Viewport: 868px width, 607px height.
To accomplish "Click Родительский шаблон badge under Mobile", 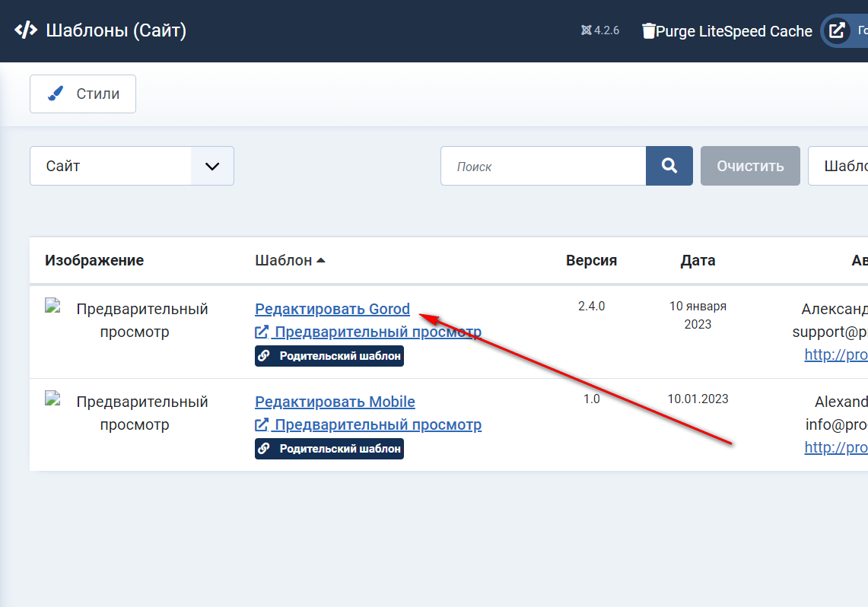I will click(329, 449).
